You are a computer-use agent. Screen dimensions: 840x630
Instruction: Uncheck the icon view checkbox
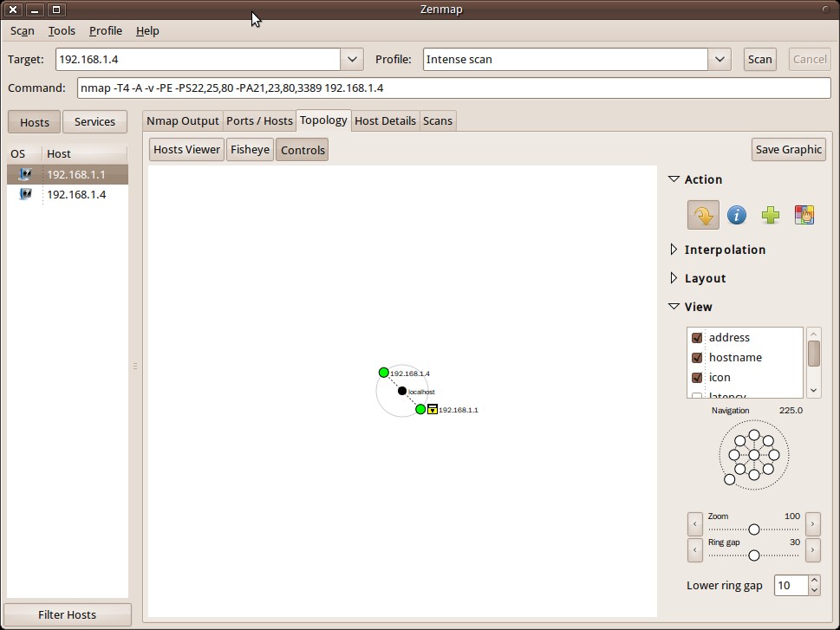click(697, 377)
